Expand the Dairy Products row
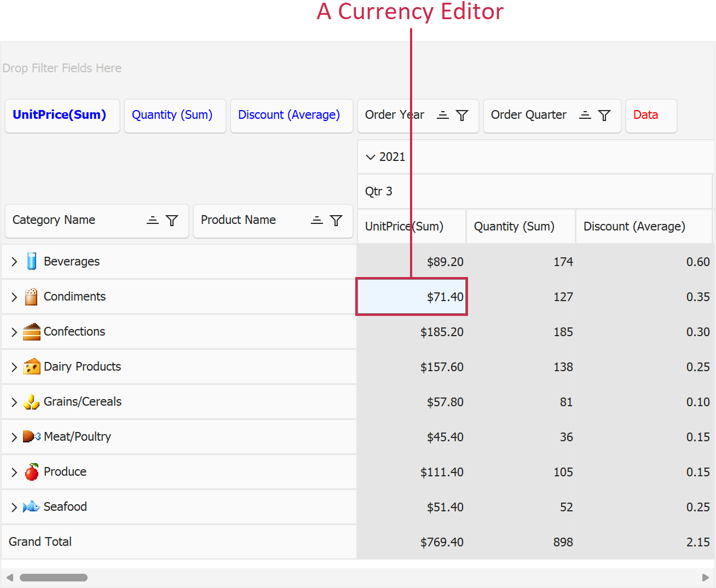 [14, 367]
